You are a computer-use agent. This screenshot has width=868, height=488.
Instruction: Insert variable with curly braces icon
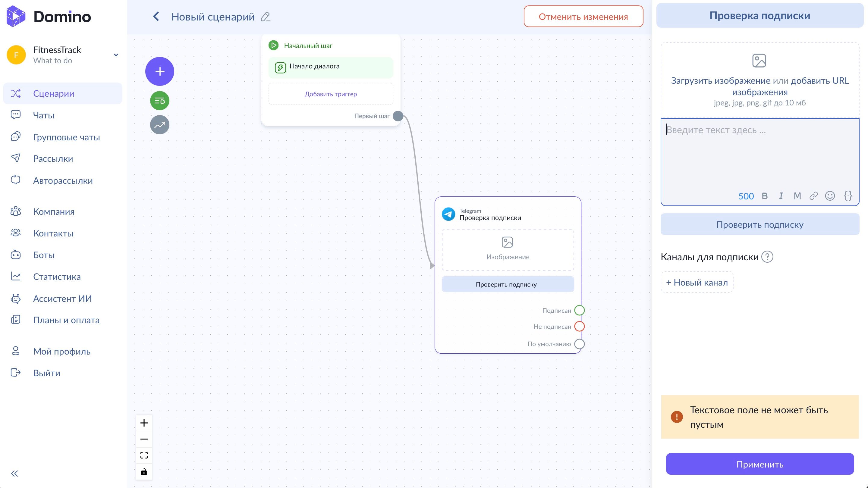pos(848,196)
